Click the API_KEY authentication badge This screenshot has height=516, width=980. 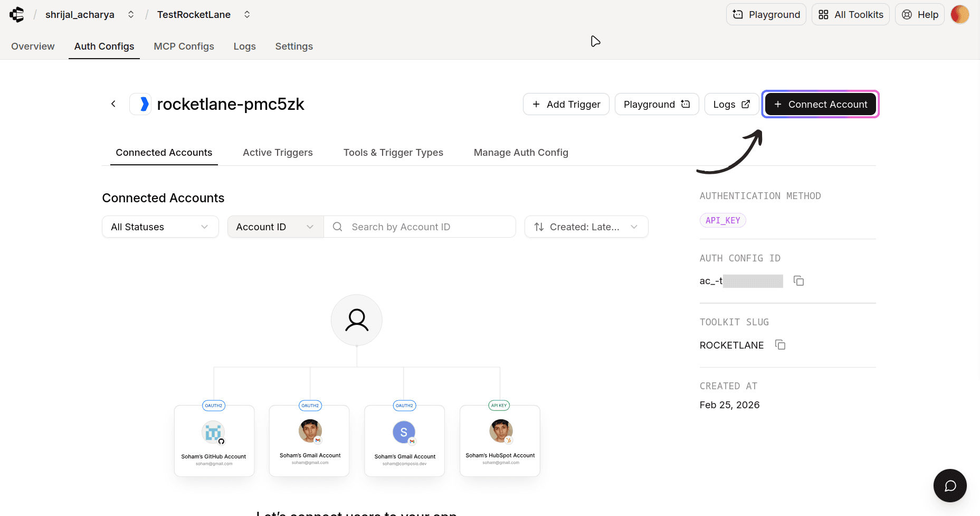coord(722,220)
